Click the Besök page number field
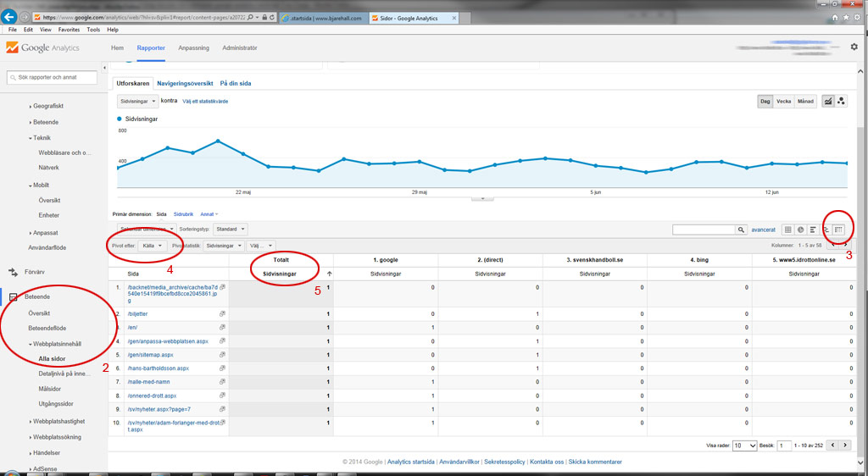 click(x=784, y=445)
